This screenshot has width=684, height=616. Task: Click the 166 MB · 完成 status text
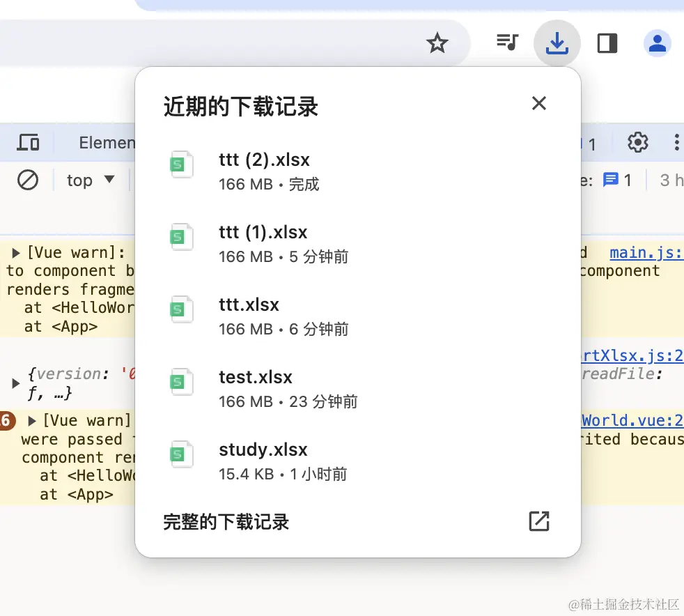(269, 184)
